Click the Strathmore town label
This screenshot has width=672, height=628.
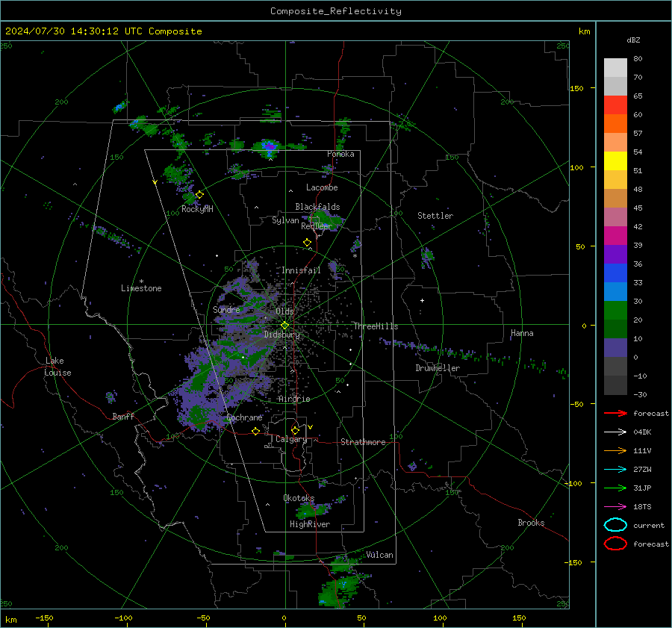[363, 442]
